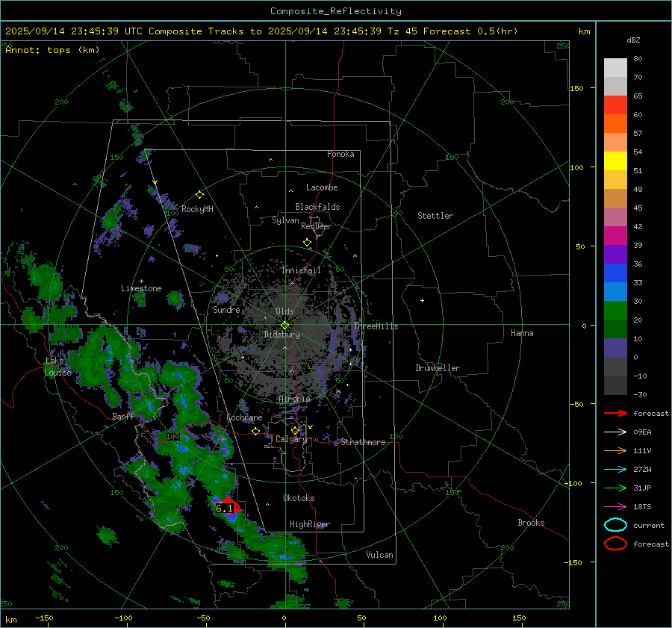The height and width of the screenshot is (628, 672).
Task: Click the Brooks label
Action: coord(531,523)
